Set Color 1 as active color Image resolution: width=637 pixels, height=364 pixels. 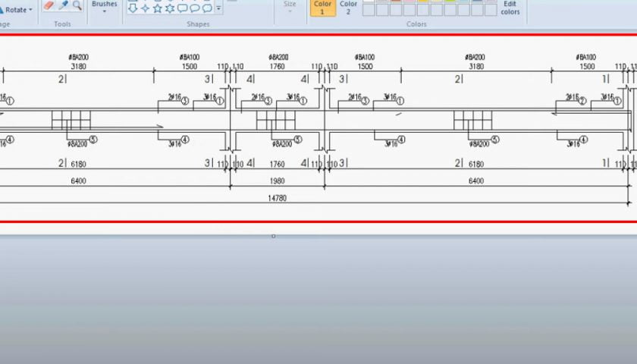tap(323, 8)
